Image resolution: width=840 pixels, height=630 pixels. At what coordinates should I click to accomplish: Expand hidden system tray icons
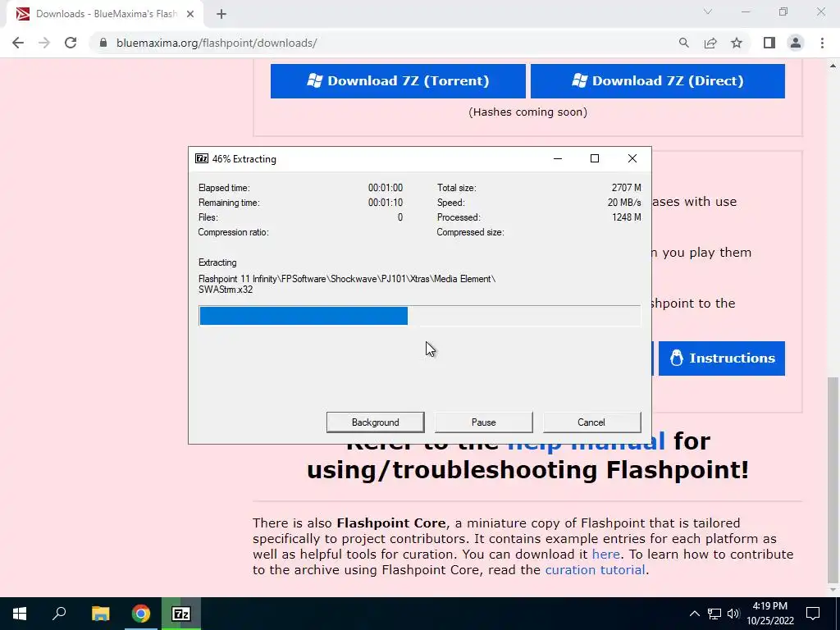(694, 614)
